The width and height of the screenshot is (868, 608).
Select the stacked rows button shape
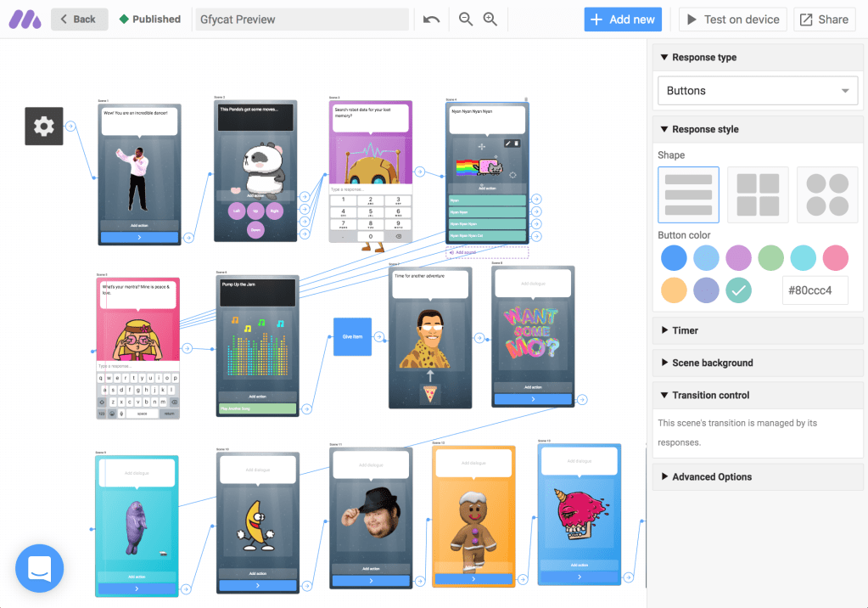click(688, 194)
